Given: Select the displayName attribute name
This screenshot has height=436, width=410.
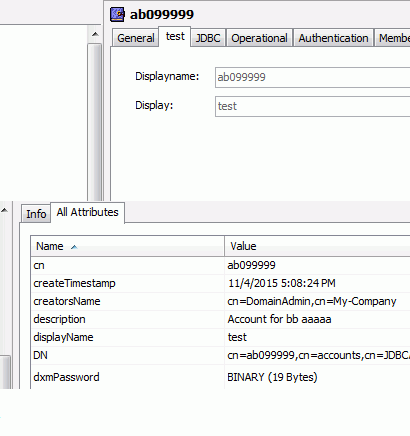Looking at the screenshot, I should click(x=63, y=337).
